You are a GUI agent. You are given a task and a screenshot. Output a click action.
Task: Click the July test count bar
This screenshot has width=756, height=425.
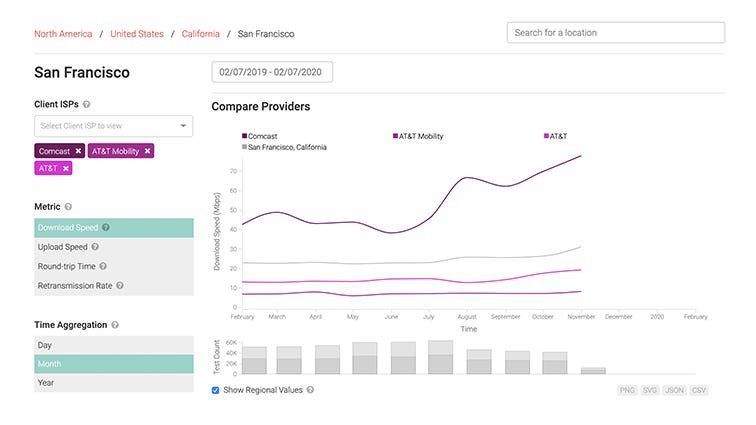(441, 357)
